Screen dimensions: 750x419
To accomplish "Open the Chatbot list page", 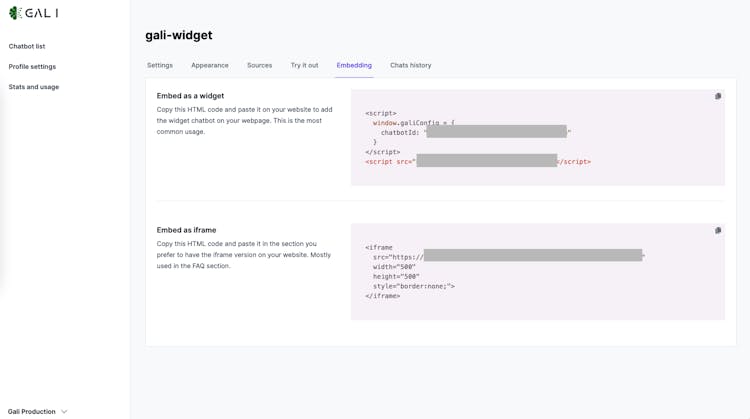I will [27, 46].
